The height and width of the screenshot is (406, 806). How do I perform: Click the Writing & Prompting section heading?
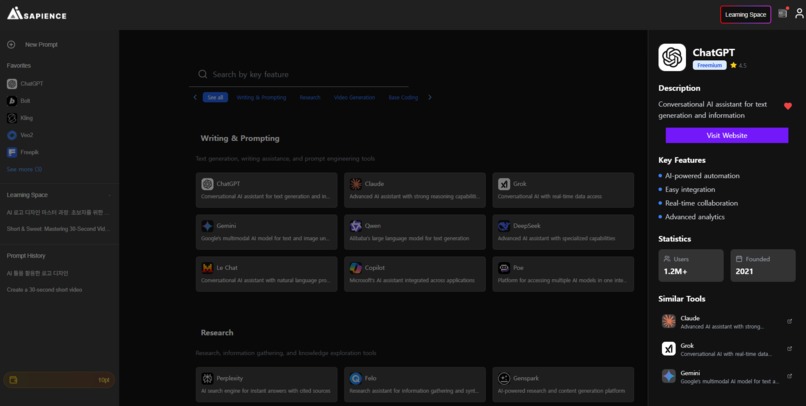240,138
